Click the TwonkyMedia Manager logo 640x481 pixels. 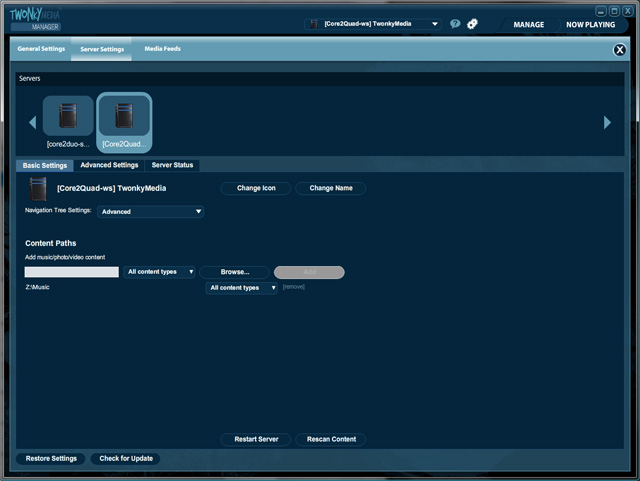coord(36,20)
